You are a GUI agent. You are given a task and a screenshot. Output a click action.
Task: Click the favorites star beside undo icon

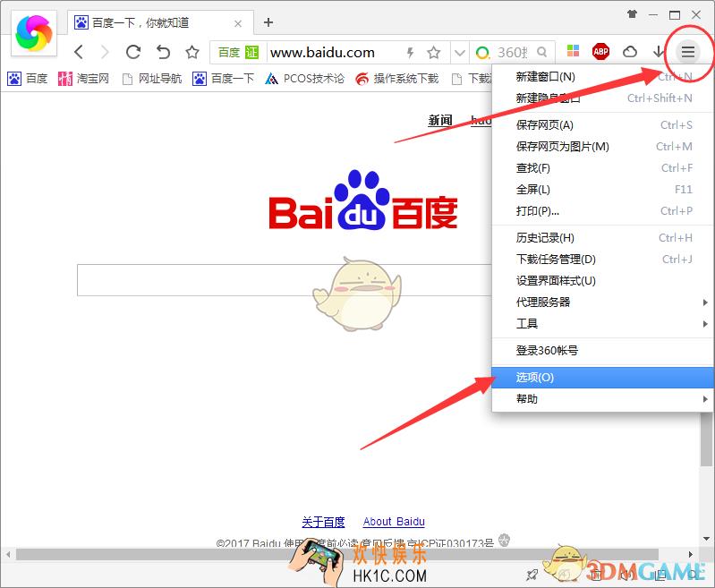(192, 52)
